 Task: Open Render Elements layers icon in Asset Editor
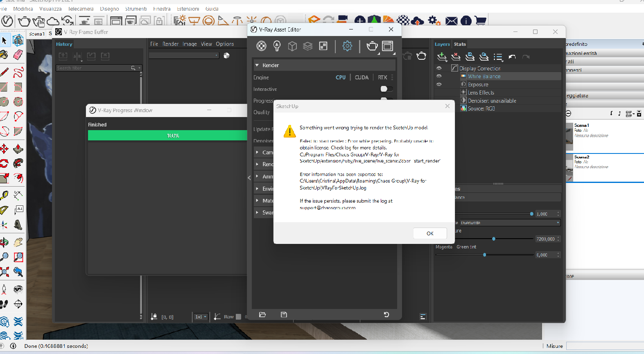(x=308, y=46)
